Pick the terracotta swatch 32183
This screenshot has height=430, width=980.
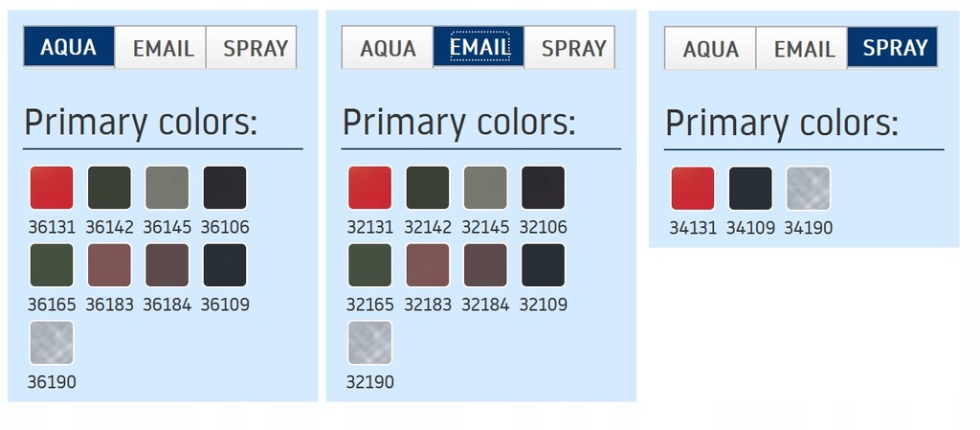tap(428, 265)
